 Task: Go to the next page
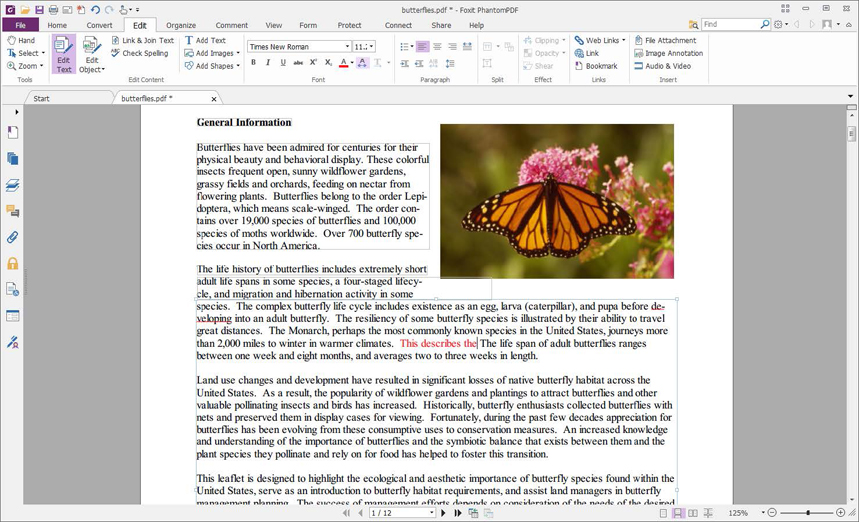pos(443,513)
